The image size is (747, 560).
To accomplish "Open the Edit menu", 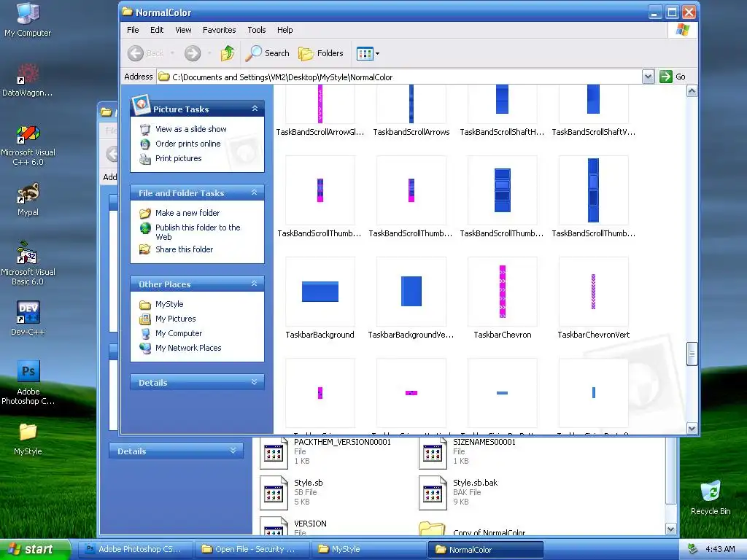I will (x=157, y=29).
